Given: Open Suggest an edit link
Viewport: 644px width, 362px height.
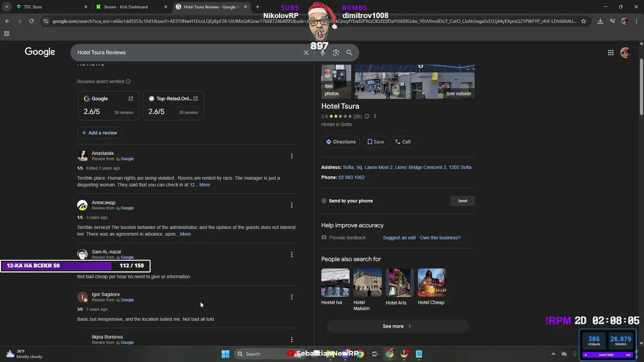Looking at the screenshot, I should pyautogui.click(x=399, y=238).
